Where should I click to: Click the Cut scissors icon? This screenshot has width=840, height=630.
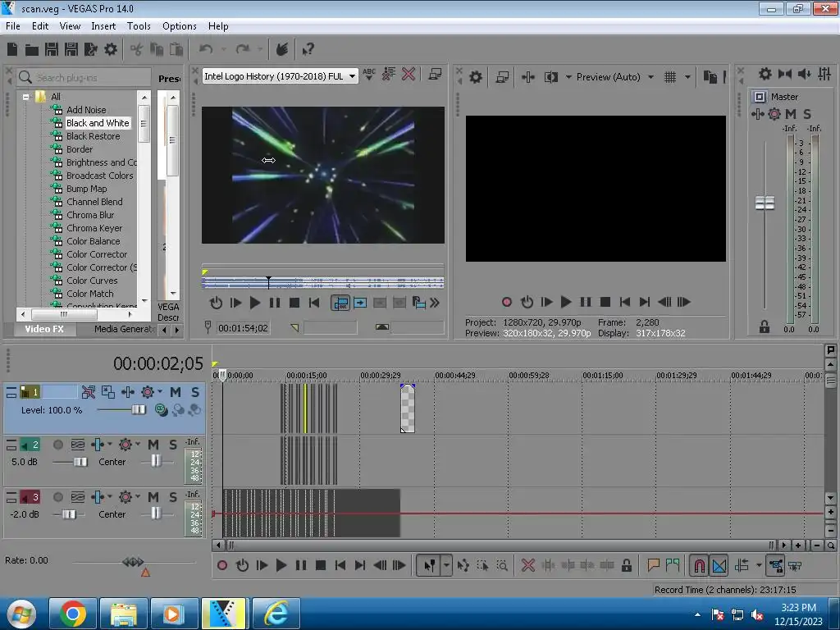(x=137, y=50)
